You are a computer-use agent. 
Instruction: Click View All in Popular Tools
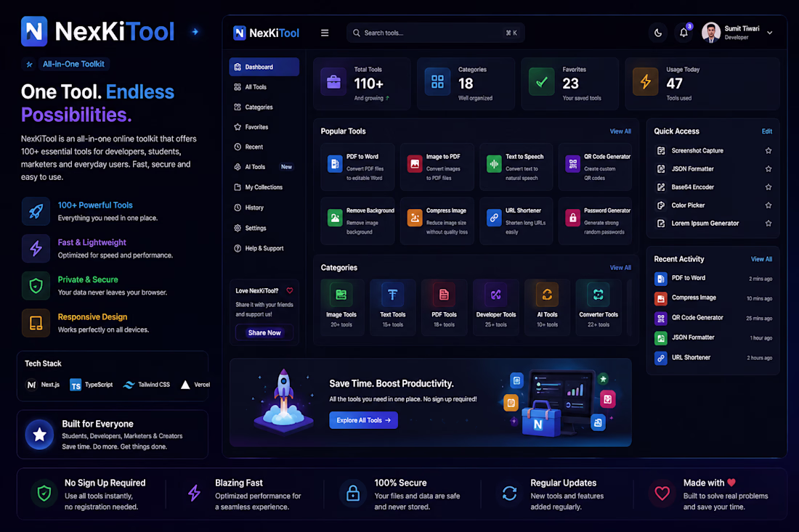(x=620, y=131)
